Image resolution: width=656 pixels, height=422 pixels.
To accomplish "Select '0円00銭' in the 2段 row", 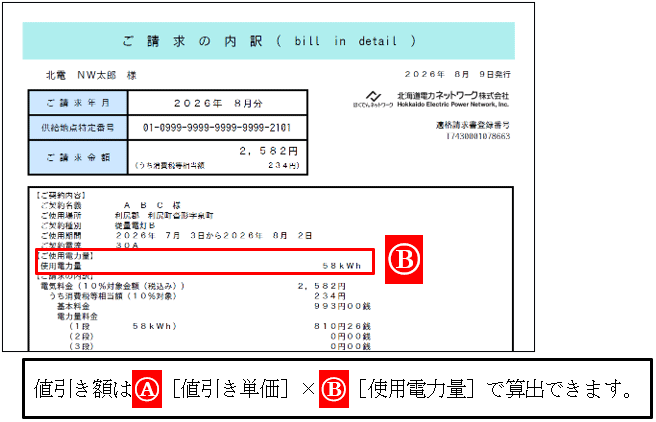I will coord(351,336).
